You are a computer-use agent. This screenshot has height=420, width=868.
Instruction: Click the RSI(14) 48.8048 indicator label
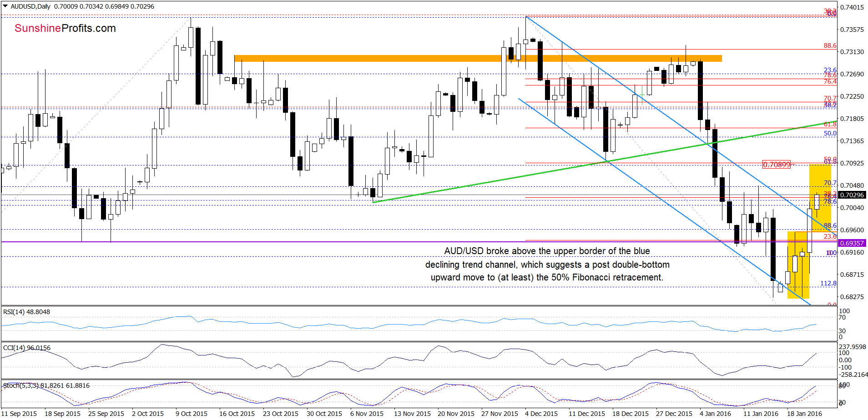point(26,312)
